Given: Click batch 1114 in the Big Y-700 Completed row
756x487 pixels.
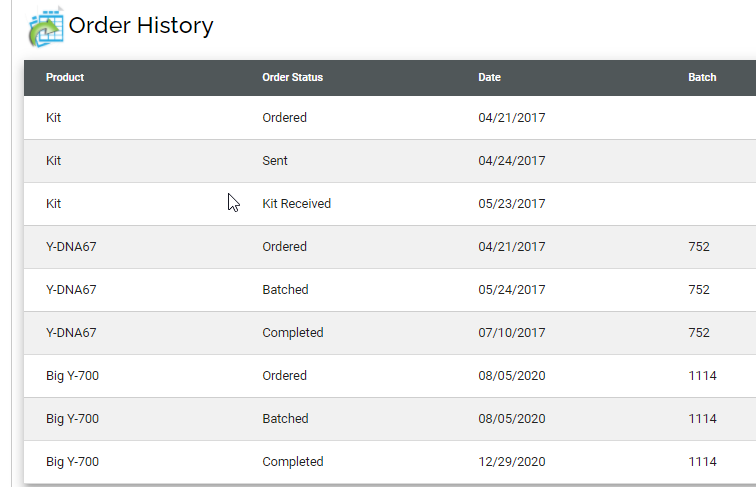Looking at the screenshot, I should [x=702, y=462].
